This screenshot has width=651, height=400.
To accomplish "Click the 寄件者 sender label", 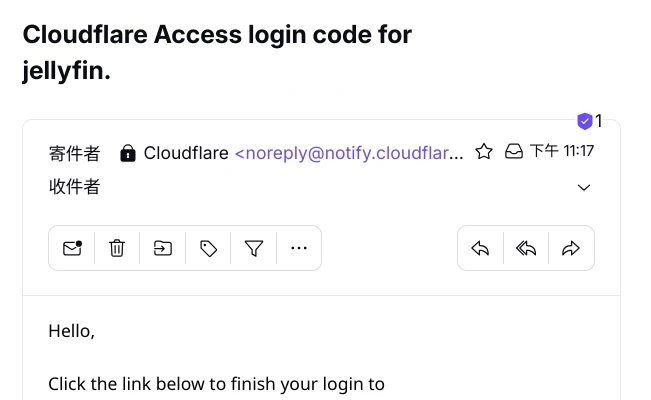I will tap(74, 153).
